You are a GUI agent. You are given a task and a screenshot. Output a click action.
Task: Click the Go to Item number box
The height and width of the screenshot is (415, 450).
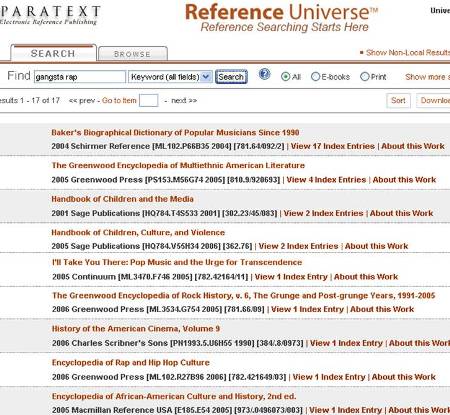tap(148, 101)
